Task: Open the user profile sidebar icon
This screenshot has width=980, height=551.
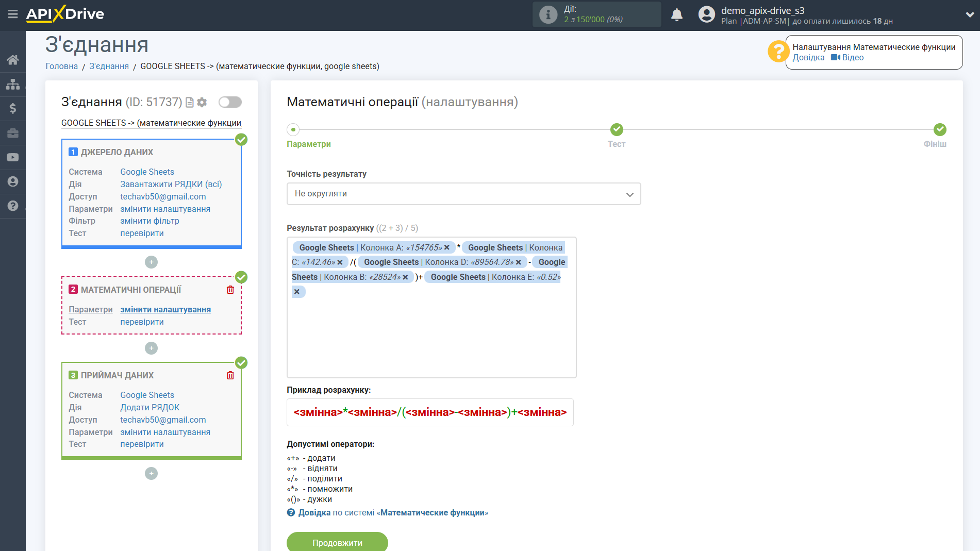Action: [x=13, y=181]
